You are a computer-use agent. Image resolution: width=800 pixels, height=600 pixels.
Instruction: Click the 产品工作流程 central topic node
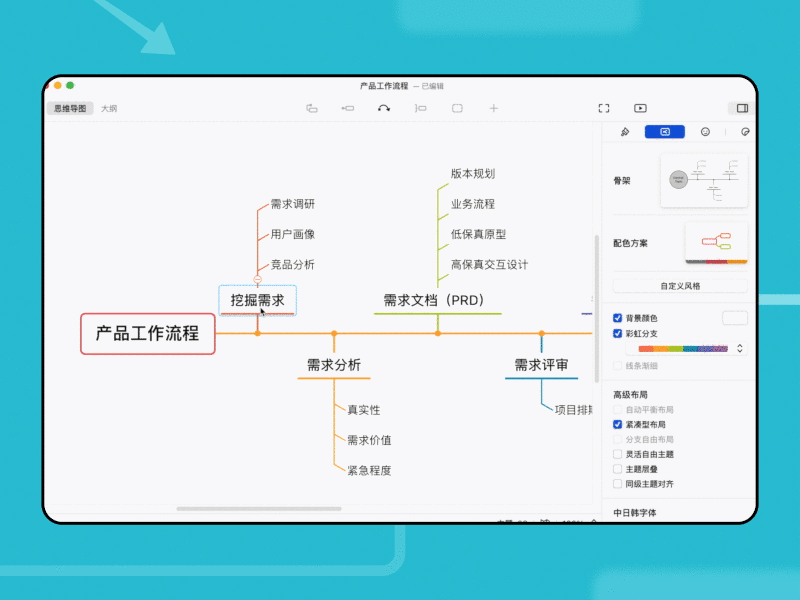[147, 333]
